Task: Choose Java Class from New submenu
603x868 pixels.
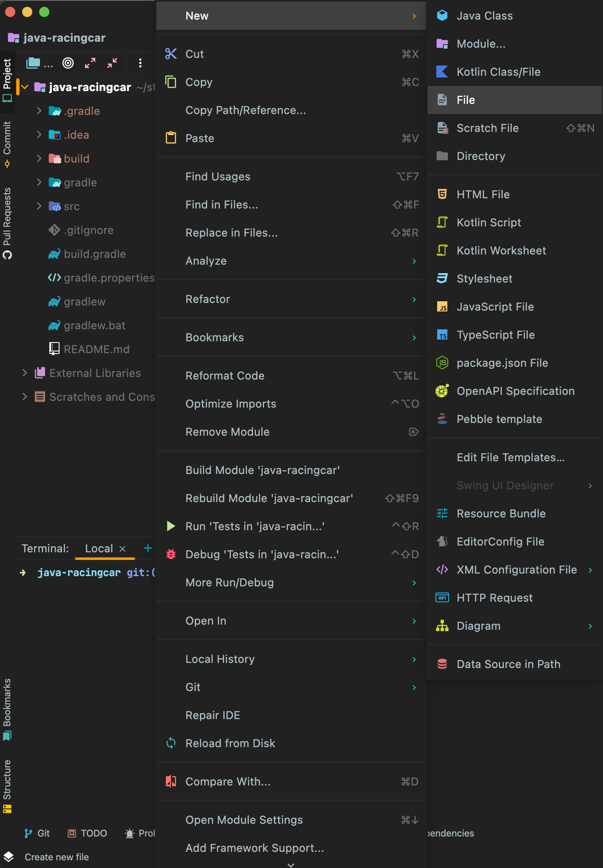Action: (x=484, y=16)
